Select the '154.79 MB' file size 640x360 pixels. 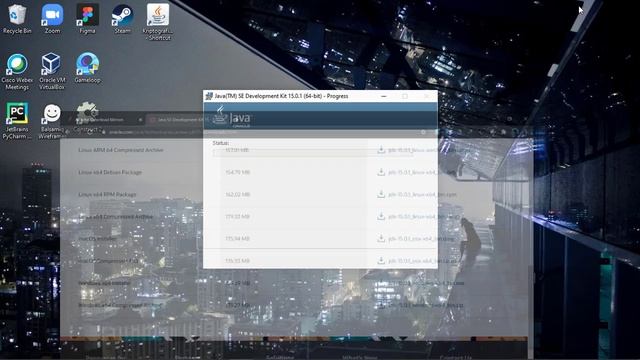point(238,172)
